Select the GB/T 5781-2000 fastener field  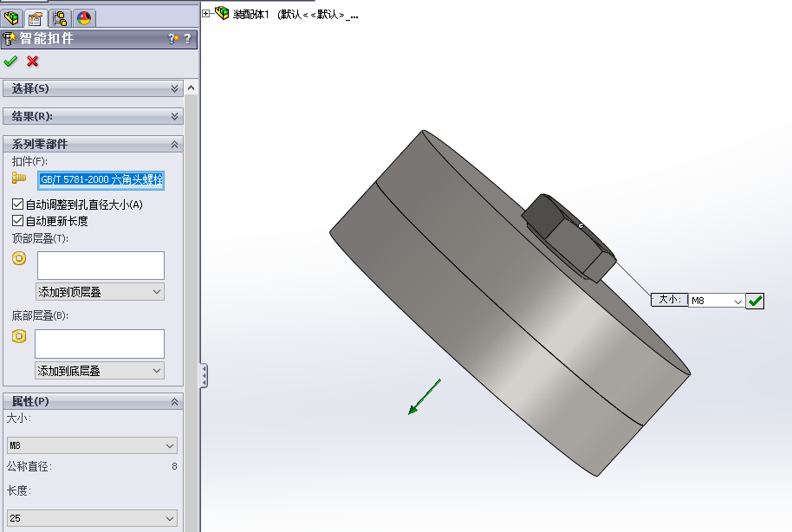101,180
